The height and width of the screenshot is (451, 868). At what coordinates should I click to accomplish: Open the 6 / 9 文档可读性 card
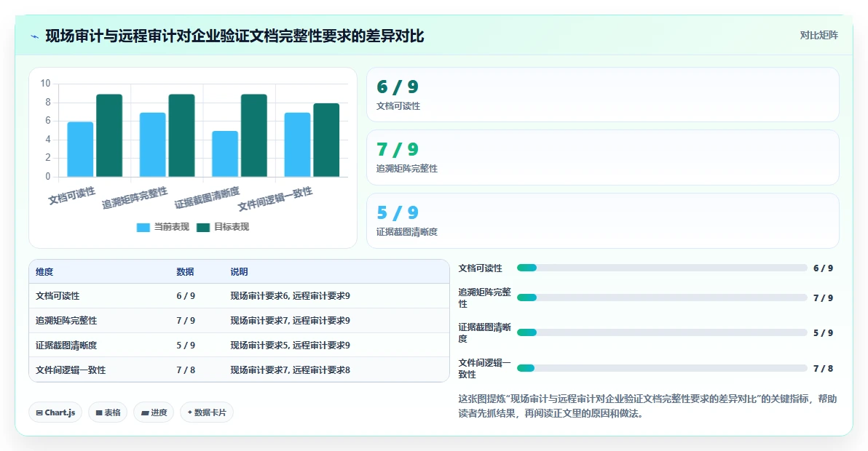pos(603,95)
